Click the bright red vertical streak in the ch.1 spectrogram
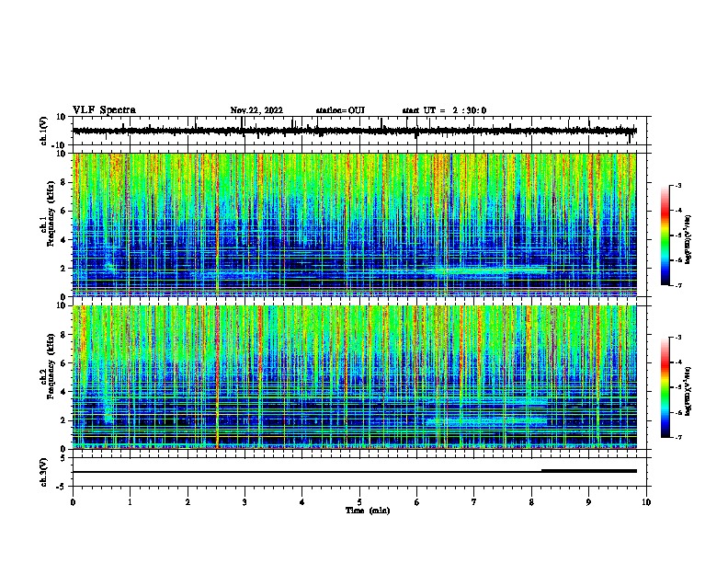Screen dimensions: 728x563 click(217, 224)
